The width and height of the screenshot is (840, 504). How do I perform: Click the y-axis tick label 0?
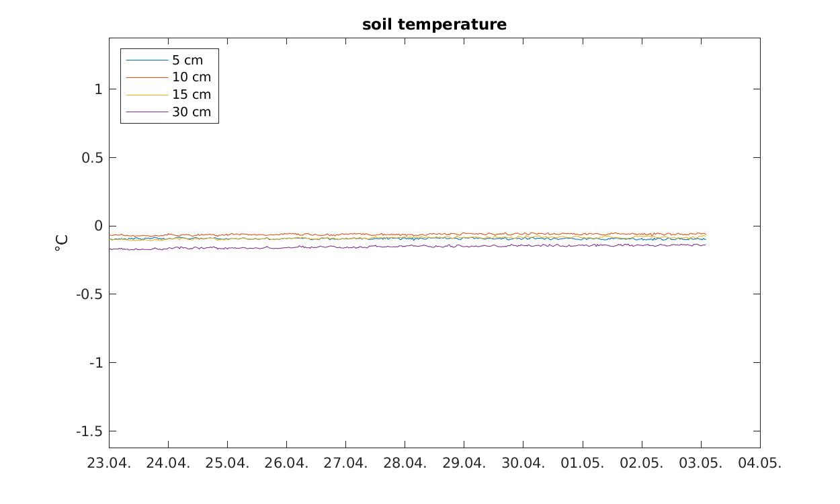(x=98, y=226)
